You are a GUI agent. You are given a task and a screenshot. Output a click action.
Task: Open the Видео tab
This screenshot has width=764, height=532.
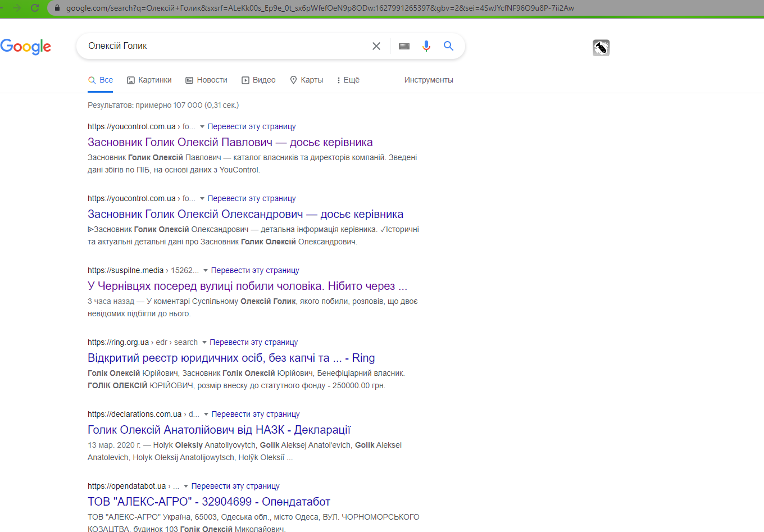pos(258,80)
